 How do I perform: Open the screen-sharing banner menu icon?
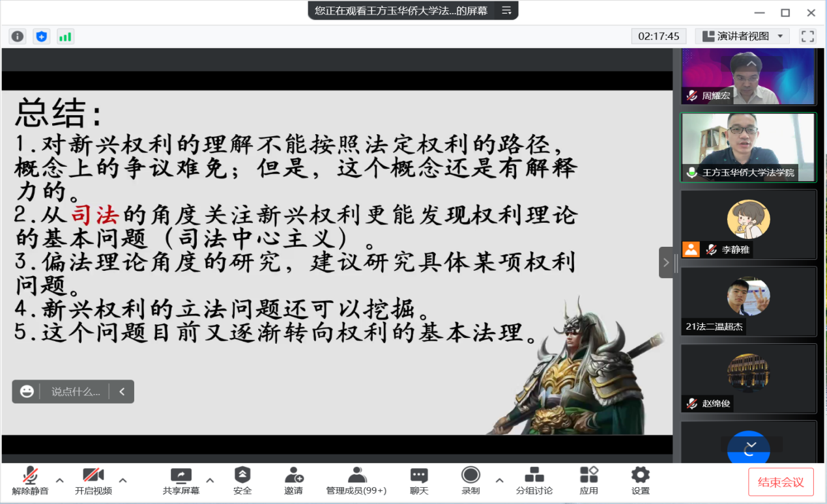pyautogui.click(x=506, y=10)
